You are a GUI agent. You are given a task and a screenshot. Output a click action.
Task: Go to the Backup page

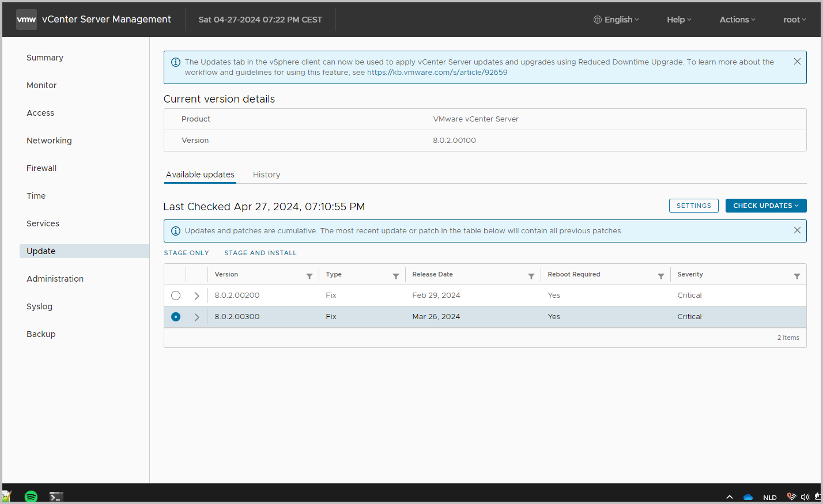(x=41, y=334)
